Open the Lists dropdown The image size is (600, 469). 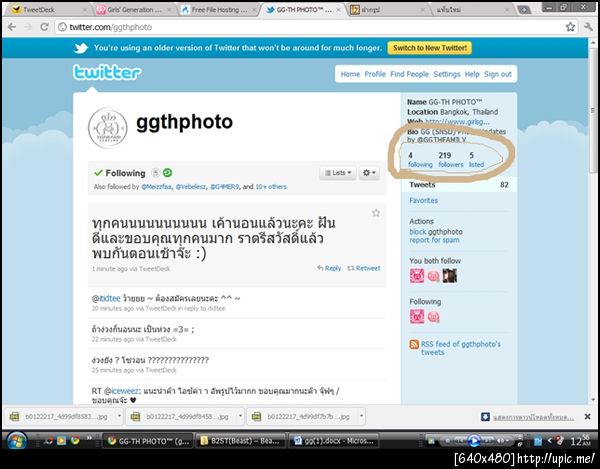click(338, 173)
